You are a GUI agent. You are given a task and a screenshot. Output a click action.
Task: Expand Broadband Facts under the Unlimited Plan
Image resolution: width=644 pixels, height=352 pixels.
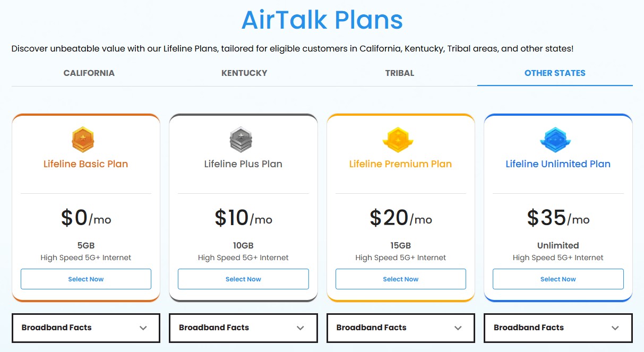(557, 328)
